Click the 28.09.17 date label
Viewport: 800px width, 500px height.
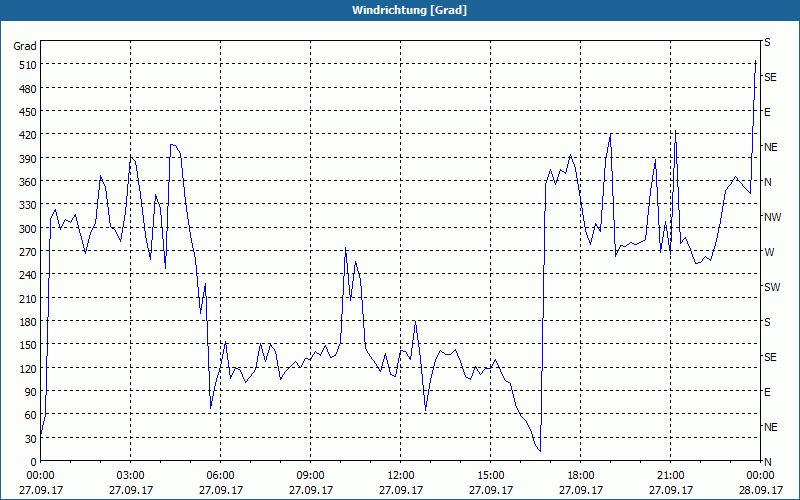[x=760, y=490]
